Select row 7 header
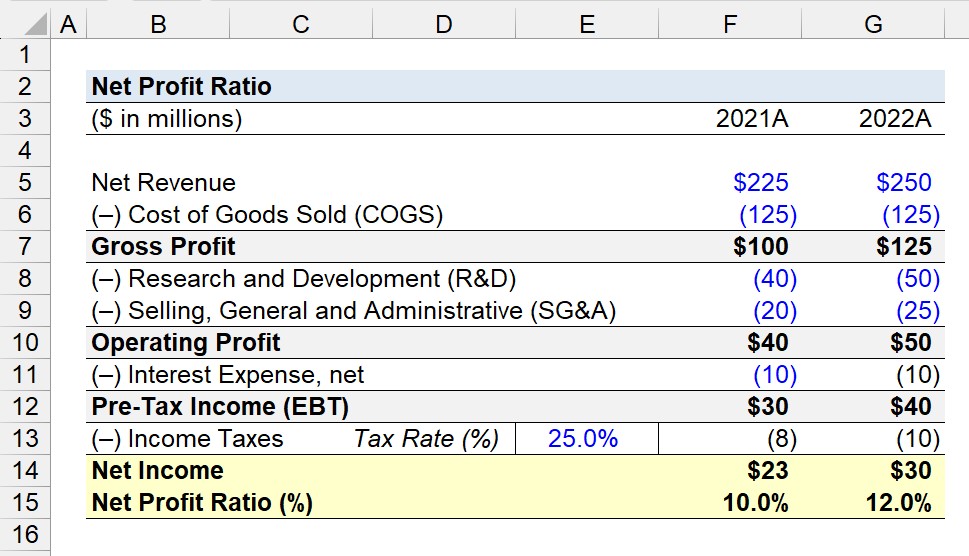Viewport: 969px width, 556px height. 25,246
